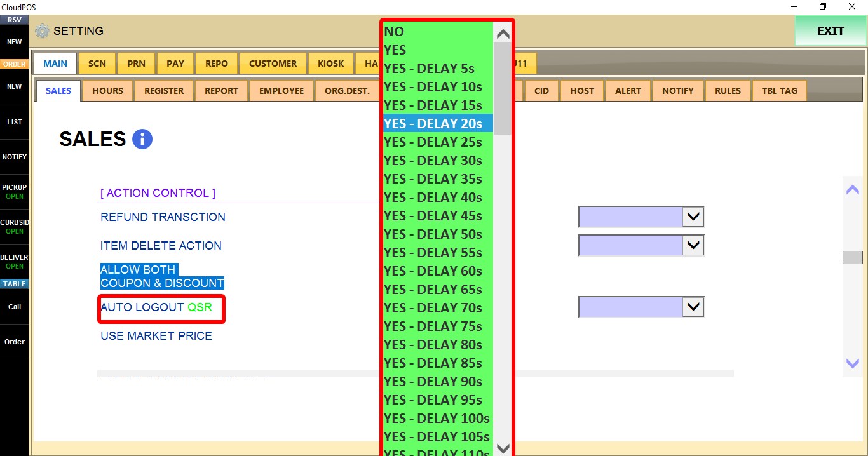Click settings page scroll-up arrow
The height and width of the screenshot is (456, 868).
tap(852, 189)
